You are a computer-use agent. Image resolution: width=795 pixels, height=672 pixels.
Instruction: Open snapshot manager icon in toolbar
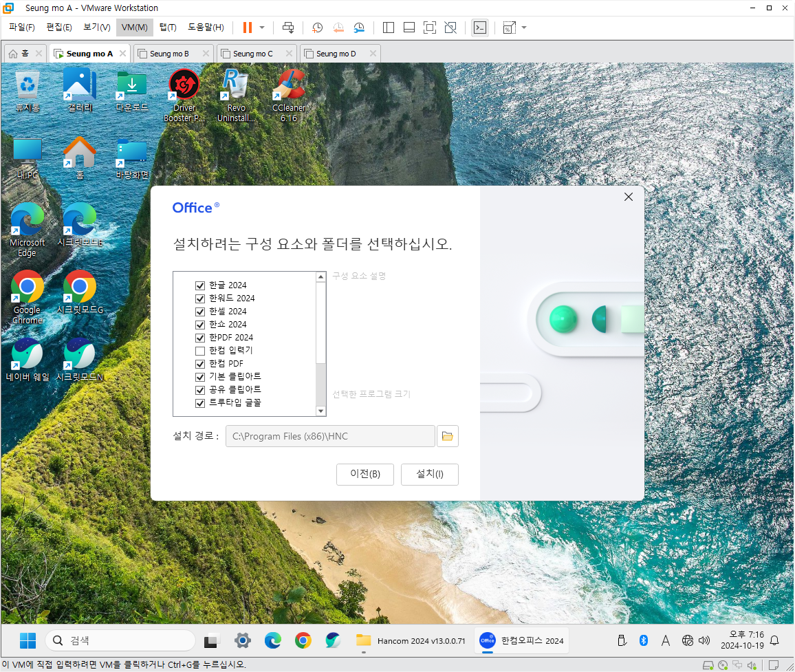pos(359,28)
